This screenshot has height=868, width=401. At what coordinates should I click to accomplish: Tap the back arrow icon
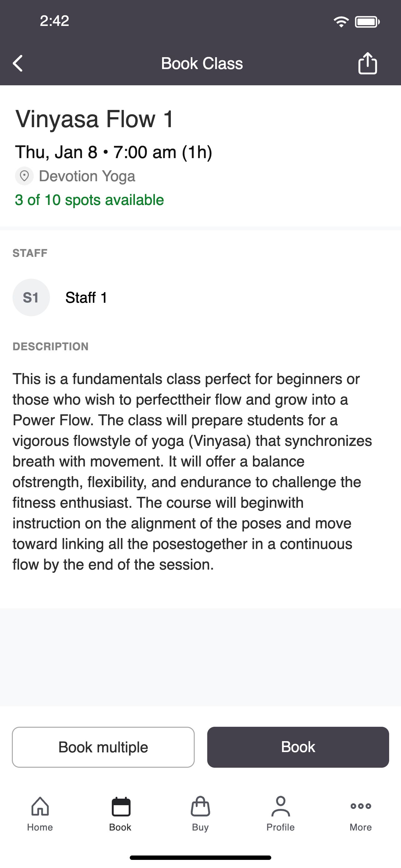(x=18, y=63)
